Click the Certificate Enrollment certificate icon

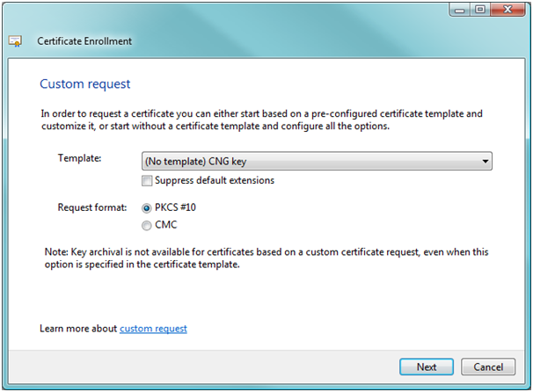[x=15, y=41]
